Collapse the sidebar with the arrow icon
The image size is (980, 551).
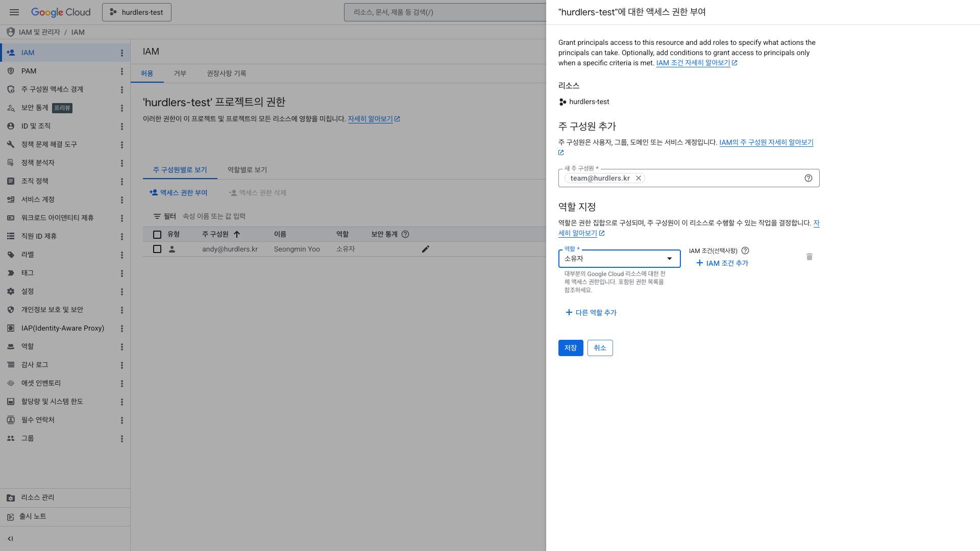[10, 539]
